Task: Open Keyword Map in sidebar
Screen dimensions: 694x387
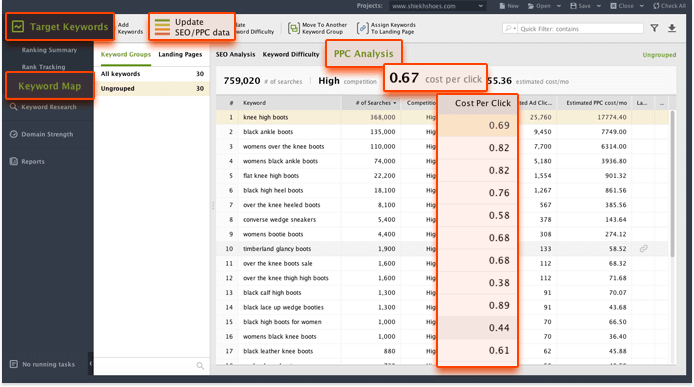Action: [50, 86]
